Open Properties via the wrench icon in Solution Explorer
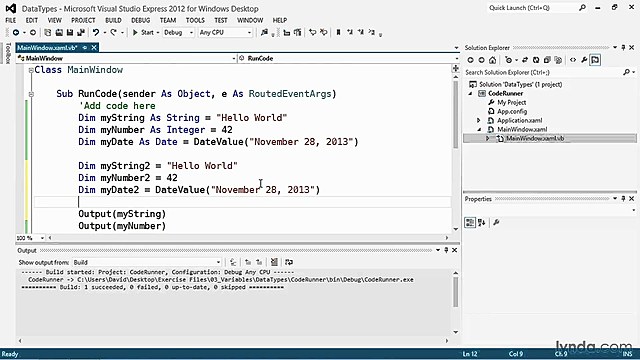 584,60
